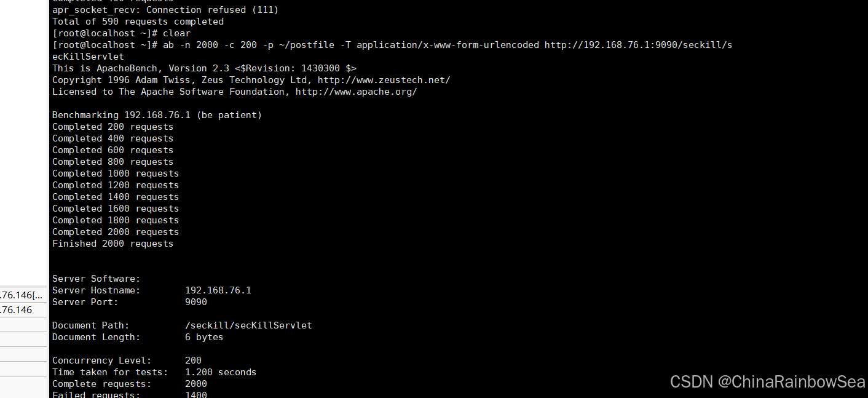The image size is (868, 398).
Task: Click the Server Port value 9090
Action: tap(196, 302)
